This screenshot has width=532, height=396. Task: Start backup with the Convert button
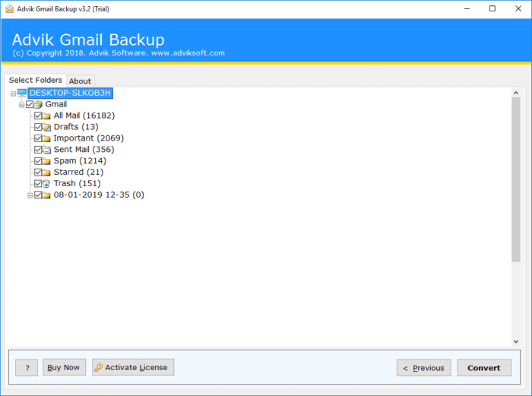point(484,368)
